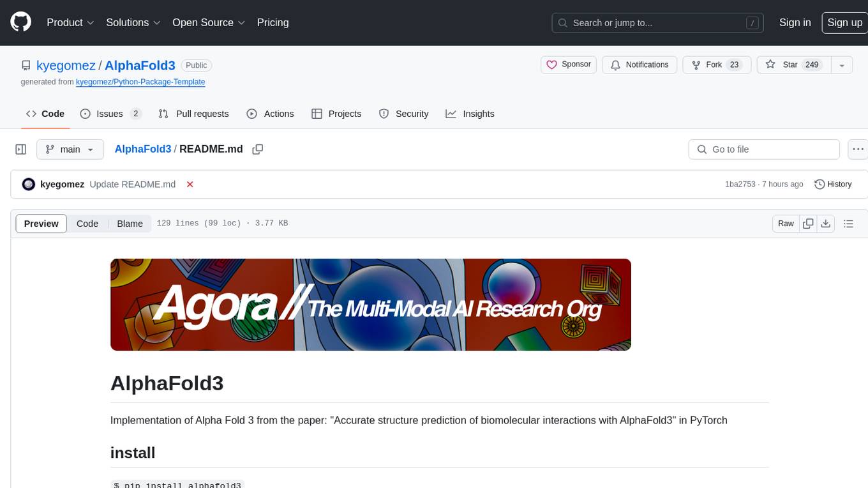Image resolution: width=868 pixels, height=488 pixels.
Task: Switch to the Security tab
Action: coord(403,114)
